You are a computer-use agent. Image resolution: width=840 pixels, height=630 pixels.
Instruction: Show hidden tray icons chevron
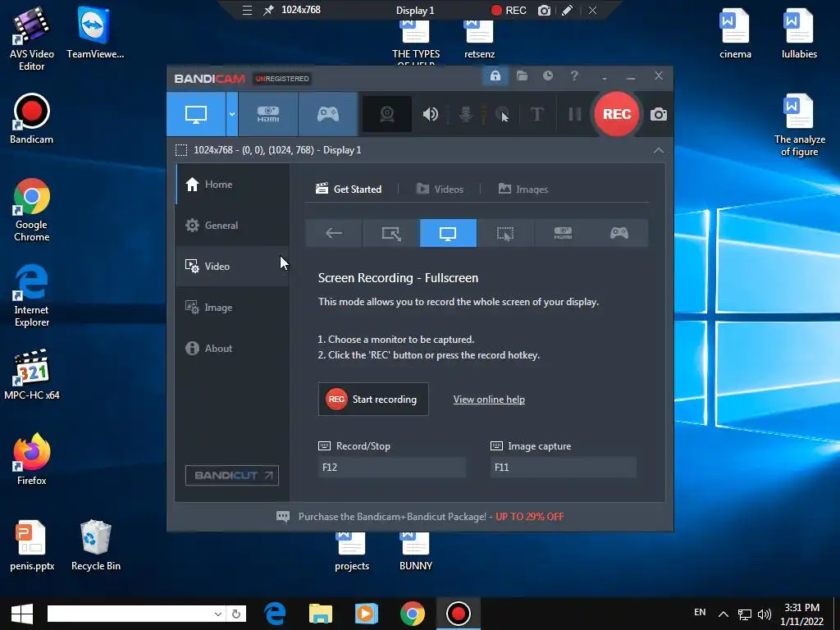724,614
